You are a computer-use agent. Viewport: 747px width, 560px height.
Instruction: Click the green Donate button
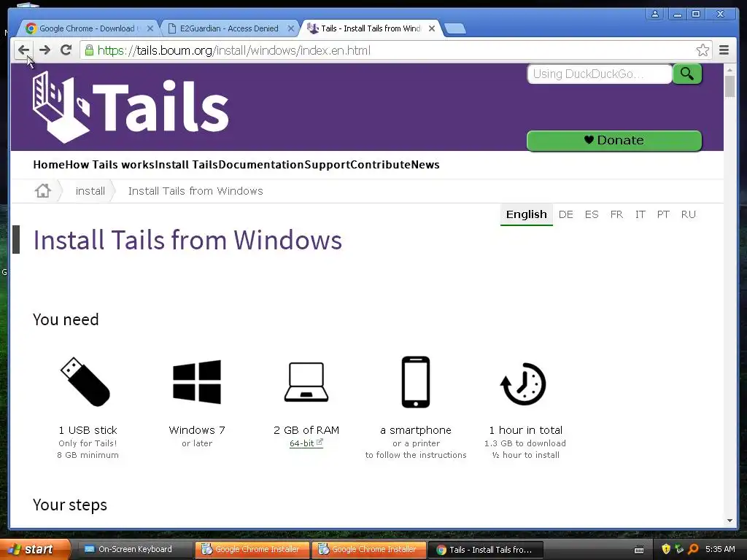[x=614, y=141]
